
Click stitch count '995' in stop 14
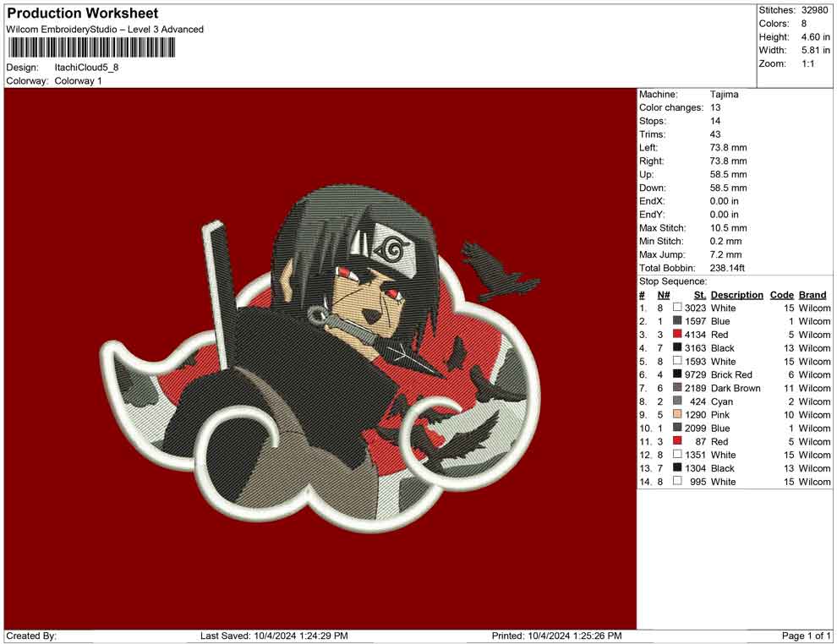click(x=697, y=481)
